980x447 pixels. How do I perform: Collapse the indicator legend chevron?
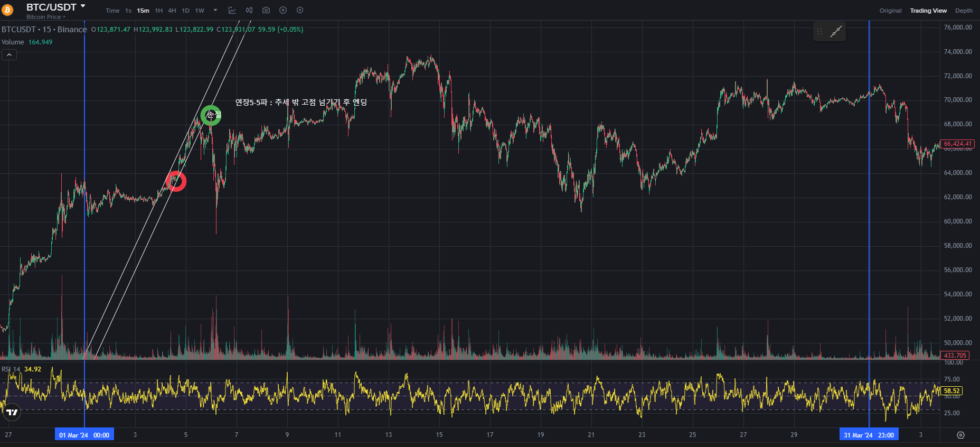click(x=9, y=54)
